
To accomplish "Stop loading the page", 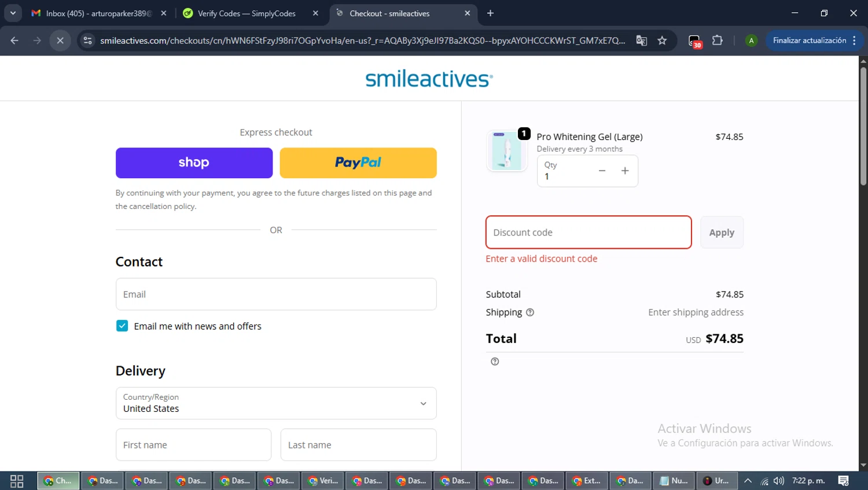I will (x=60, y=40).
